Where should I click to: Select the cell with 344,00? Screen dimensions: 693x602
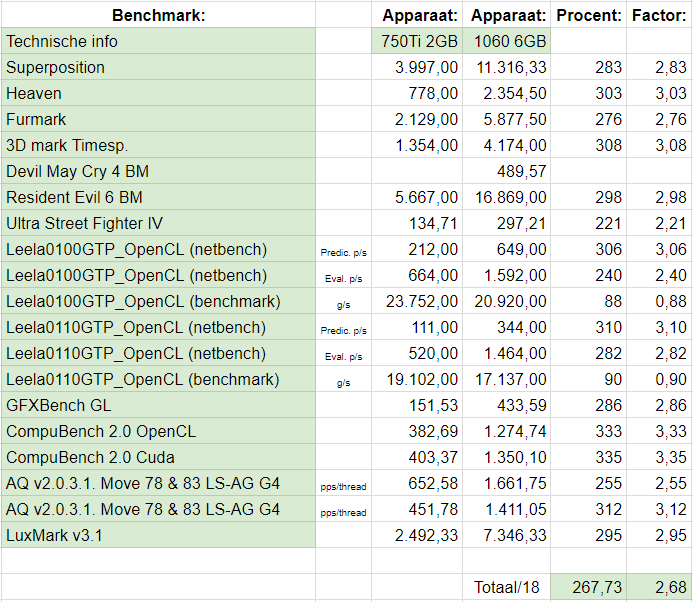[x=506, y=328]
